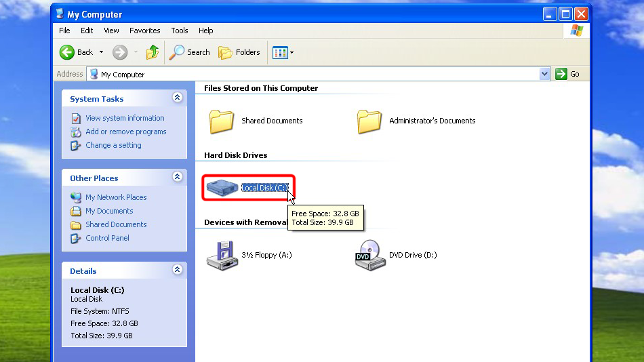The width and height of the screenshot is (644, 362).
Task: Open the Shared Documents folder icon
Action: click(x=222, y=121)
